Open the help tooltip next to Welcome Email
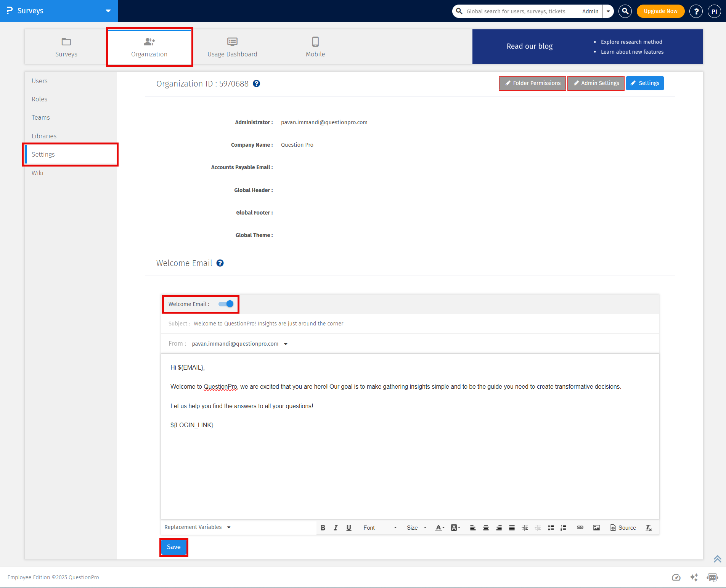The height and width of the screenshot is (588, 726). click(220, 263)
